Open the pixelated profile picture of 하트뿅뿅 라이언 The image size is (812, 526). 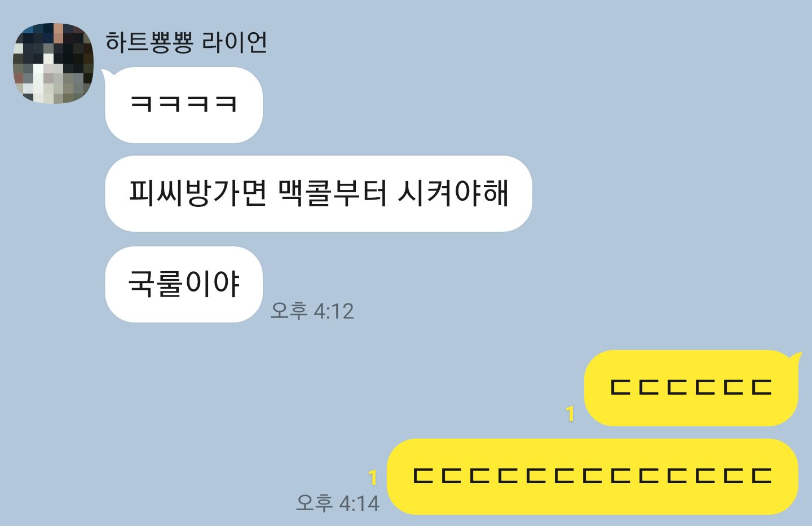[53, 63]
